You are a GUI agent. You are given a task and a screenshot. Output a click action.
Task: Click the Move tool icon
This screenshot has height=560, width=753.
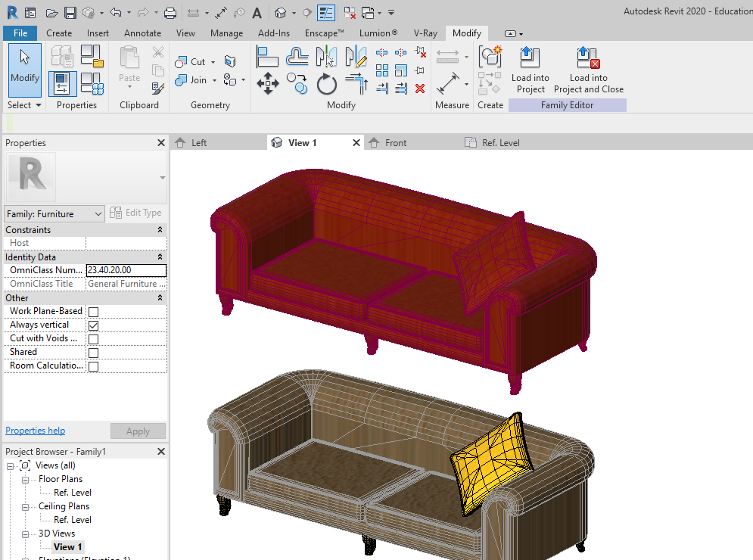click(268, 84)
